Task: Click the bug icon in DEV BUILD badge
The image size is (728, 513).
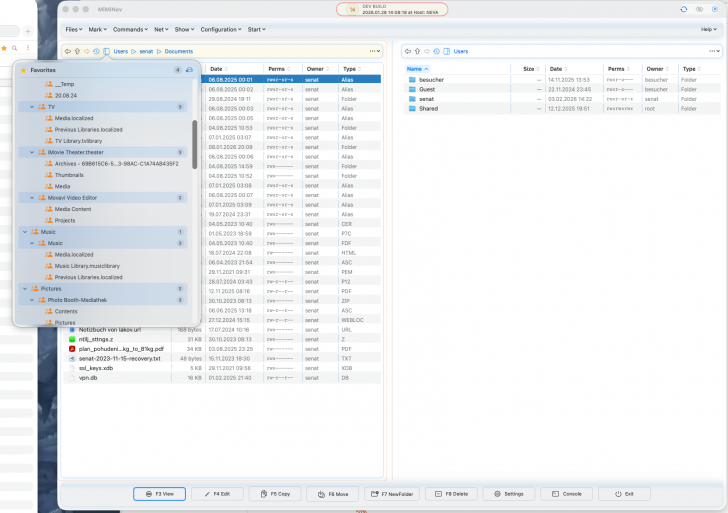Action: point(352,9)
